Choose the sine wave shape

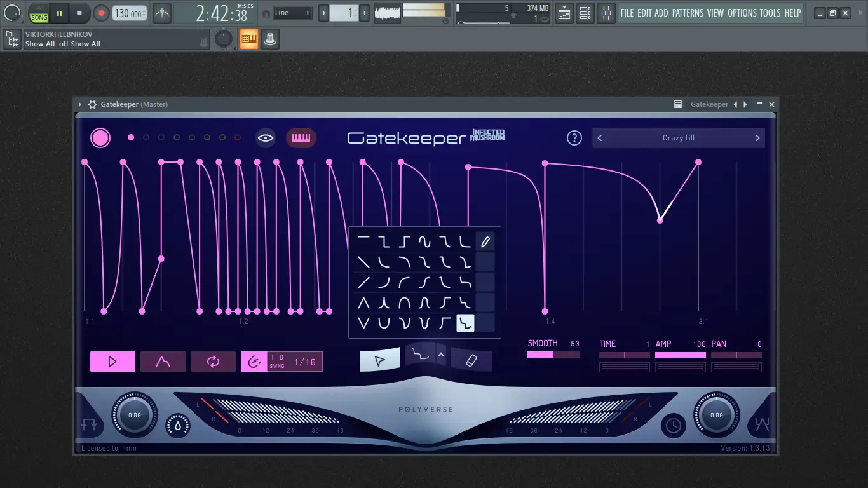[x=424, y=241]
